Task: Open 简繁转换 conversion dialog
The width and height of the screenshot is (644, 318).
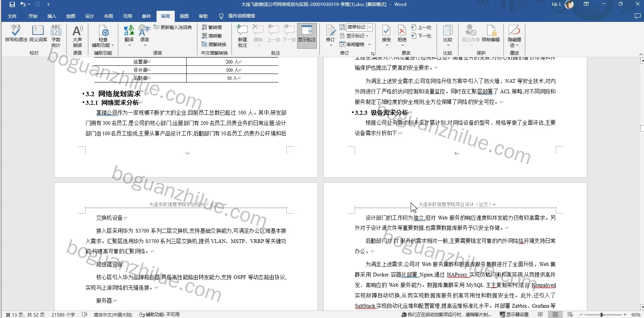Action: [x=214, y=44]
